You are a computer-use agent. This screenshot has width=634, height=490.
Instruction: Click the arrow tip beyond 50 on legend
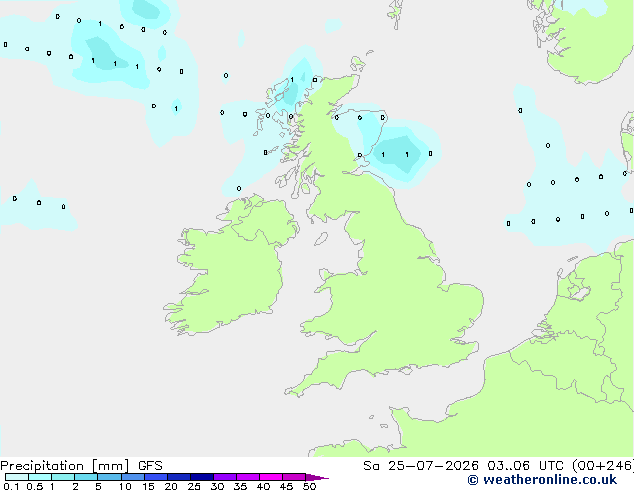(x=317, y=477)
